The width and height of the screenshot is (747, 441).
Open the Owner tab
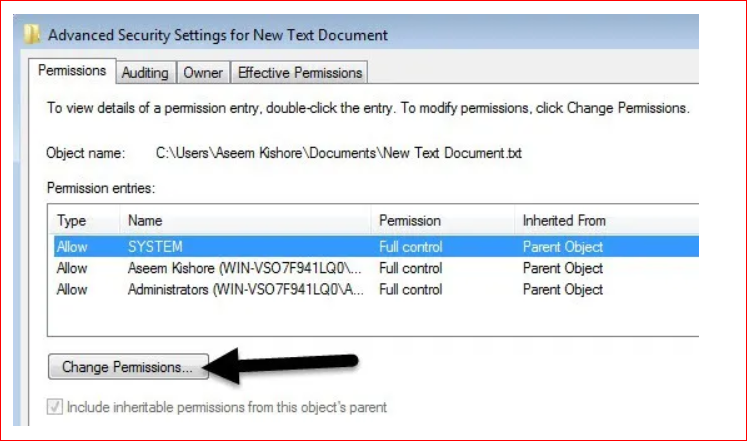pos(203,72)
